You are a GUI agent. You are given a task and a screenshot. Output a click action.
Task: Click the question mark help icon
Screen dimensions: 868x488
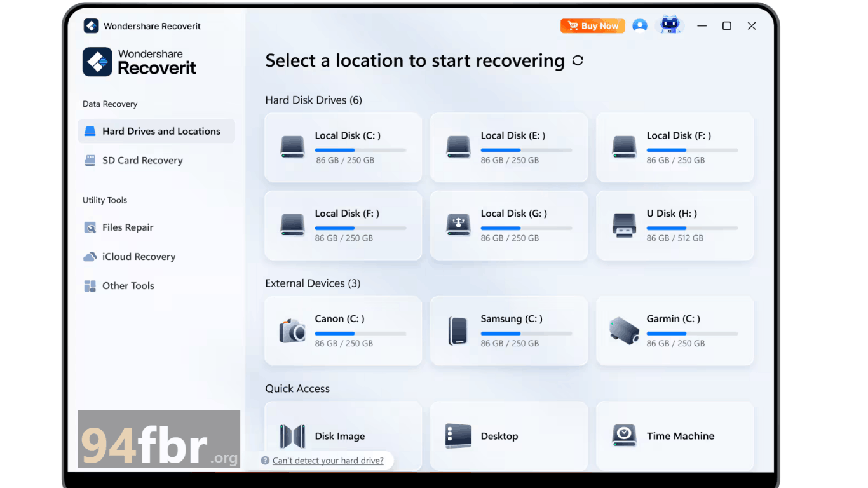[266, 461]
